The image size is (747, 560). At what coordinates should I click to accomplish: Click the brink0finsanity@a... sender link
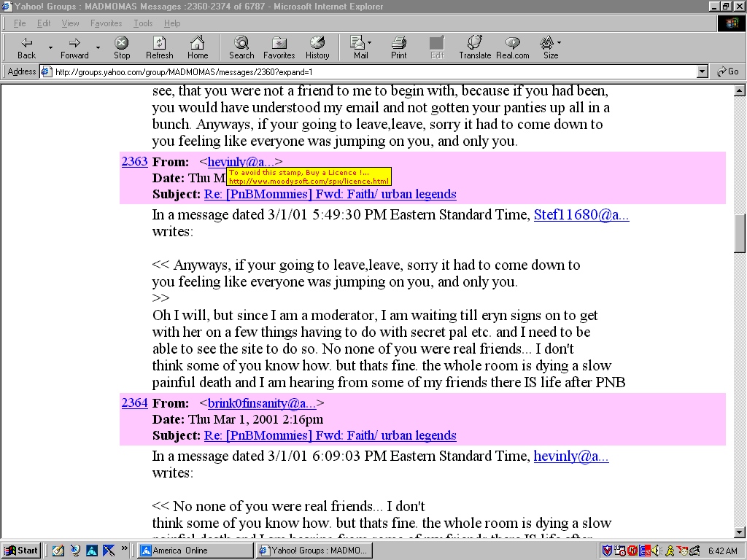tap(262, 403)
